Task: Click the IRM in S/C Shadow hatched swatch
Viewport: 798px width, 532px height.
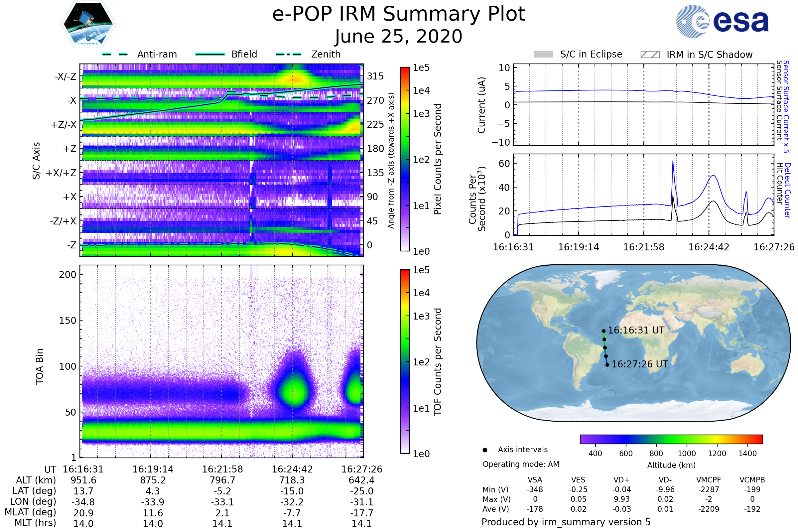Action: pos(650,55)
